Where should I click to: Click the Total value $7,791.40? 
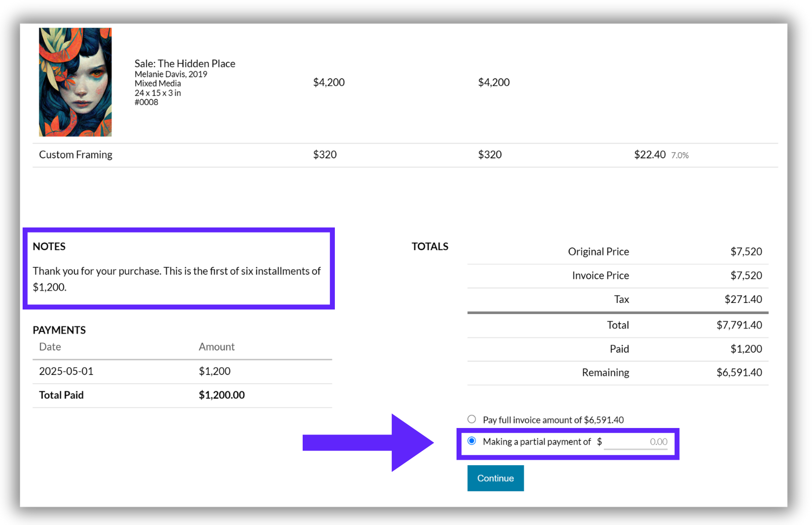point(739,325)
